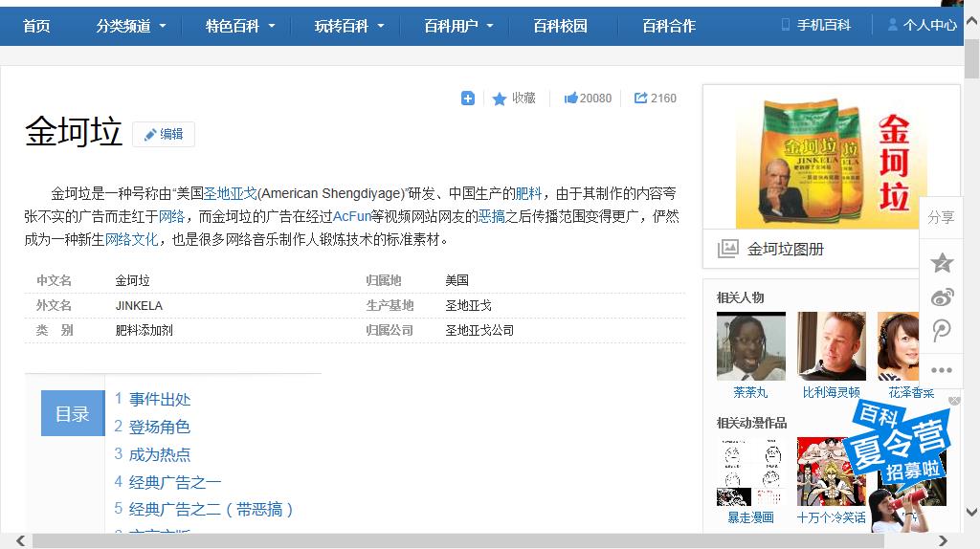Follow the 网络 link in the intro
This screenshot has width=980, height=549.
[171, 216]
